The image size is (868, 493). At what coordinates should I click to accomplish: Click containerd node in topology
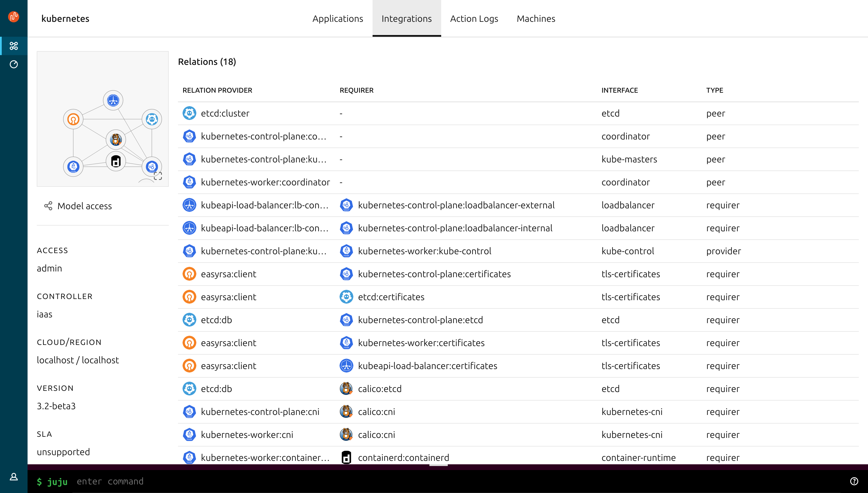point(116,161)
